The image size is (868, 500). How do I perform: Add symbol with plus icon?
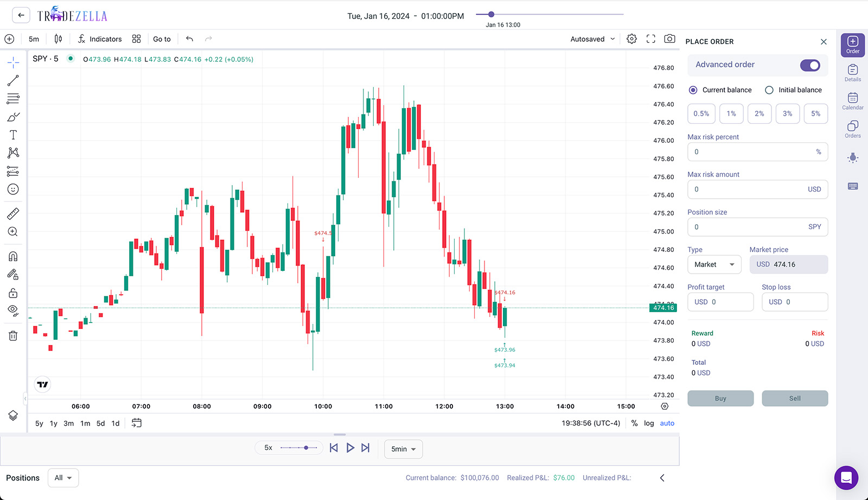tap(9, 39)
